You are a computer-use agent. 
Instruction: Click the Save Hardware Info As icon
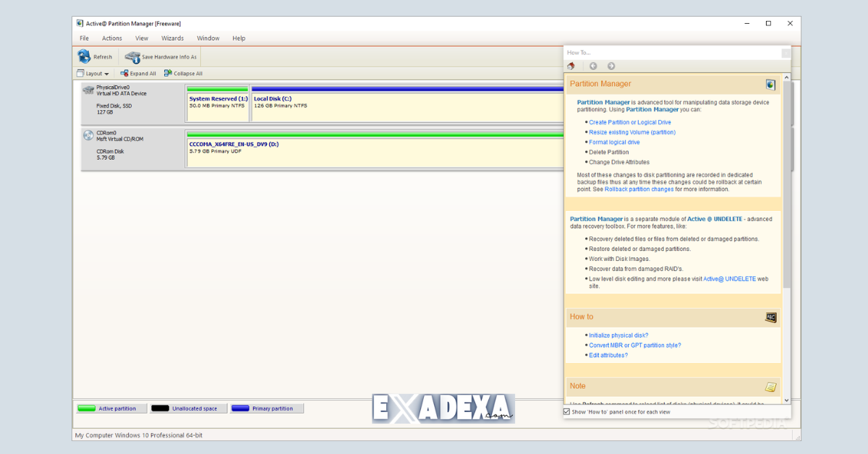(x=132, y=56)
